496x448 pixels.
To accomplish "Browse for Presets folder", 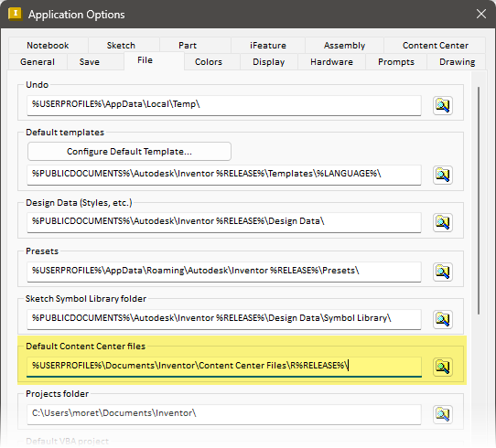I will [443, 272].
